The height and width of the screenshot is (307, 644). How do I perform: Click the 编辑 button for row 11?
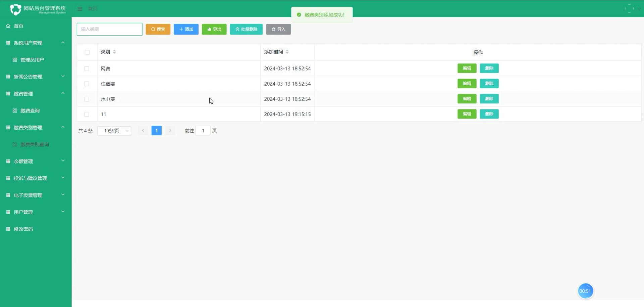[467, 114]
